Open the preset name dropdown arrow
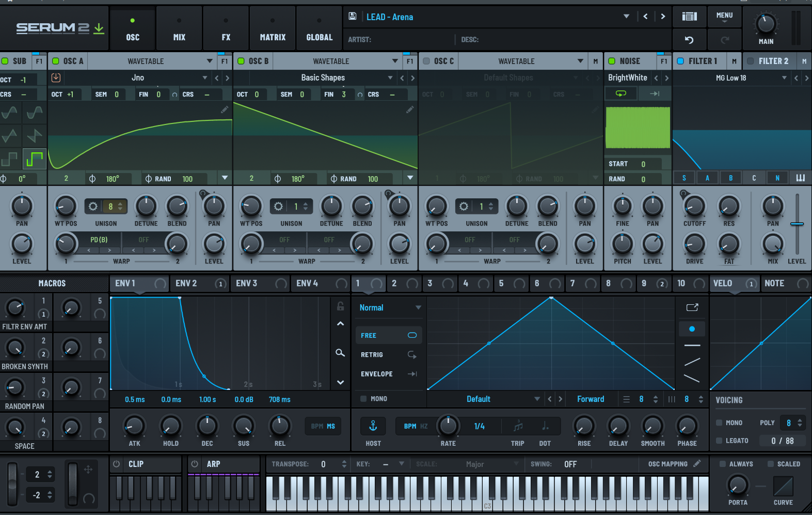The width and height of the screenshot is (812, 515). 626,17
